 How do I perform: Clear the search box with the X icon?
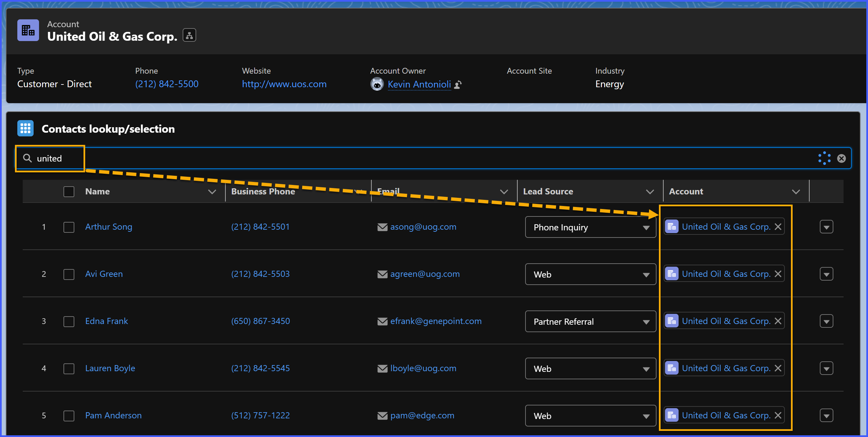coord(841,158)
